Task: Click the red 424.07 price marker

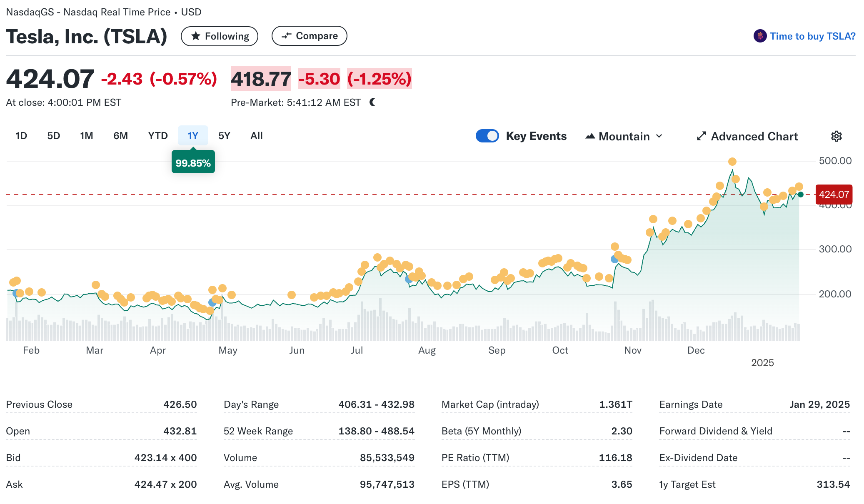Action: (834, 195)
